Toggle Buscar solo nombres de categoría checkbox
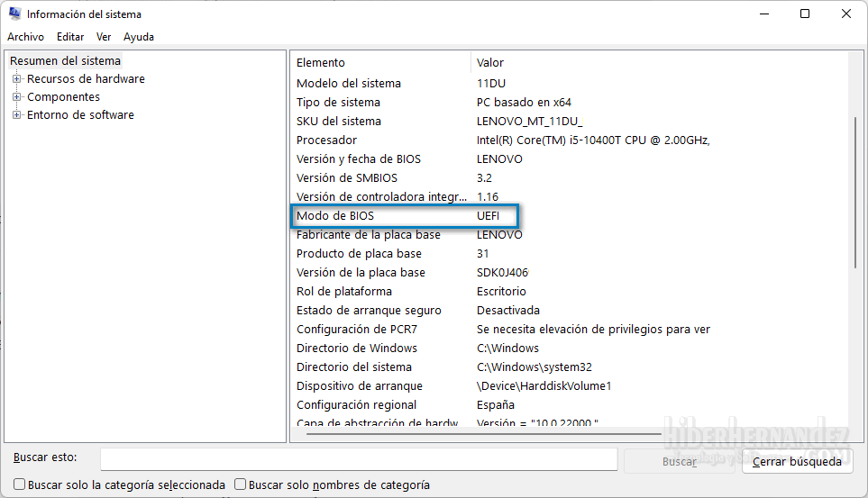 (240, 484)
